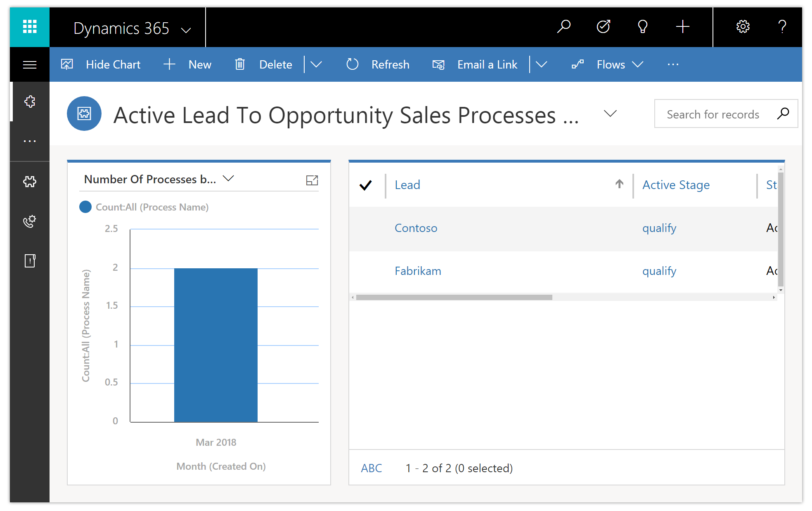
Task: Click qualify stage in Contoso row
Action: (659, 228)
